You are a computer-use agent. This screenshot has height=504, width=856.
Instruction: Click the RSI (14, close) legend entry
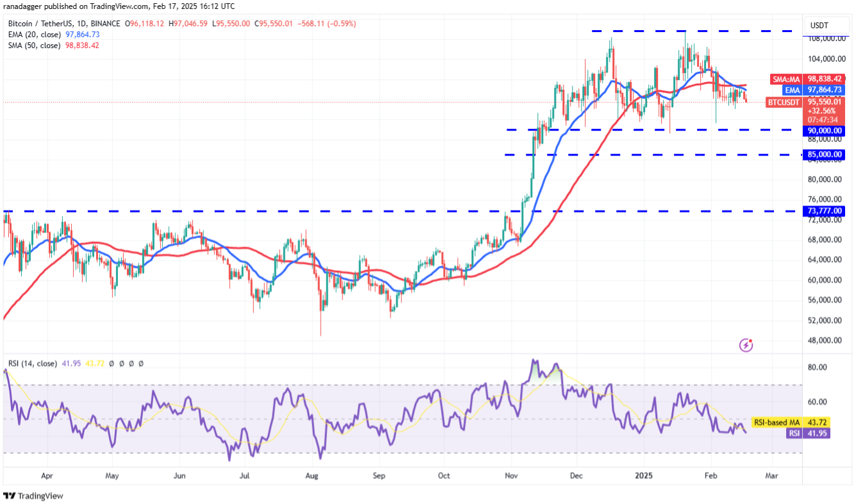(33, 363)
